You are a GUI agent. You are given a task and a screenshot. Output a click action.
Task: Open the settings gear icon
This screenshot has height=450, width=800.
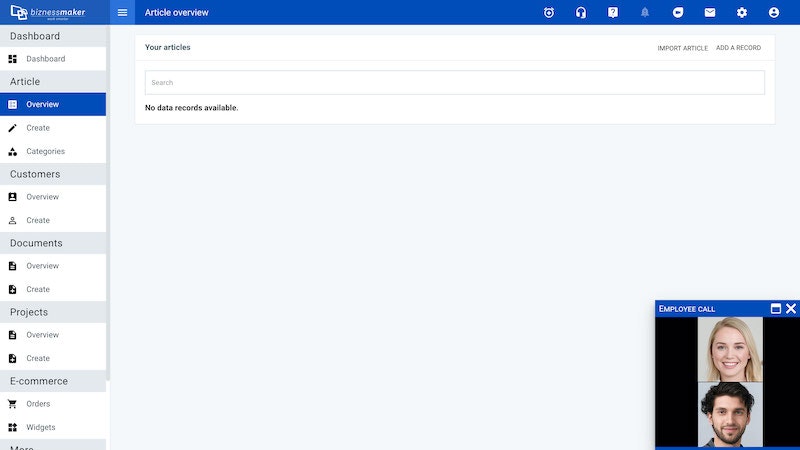[x=742, y=12]
